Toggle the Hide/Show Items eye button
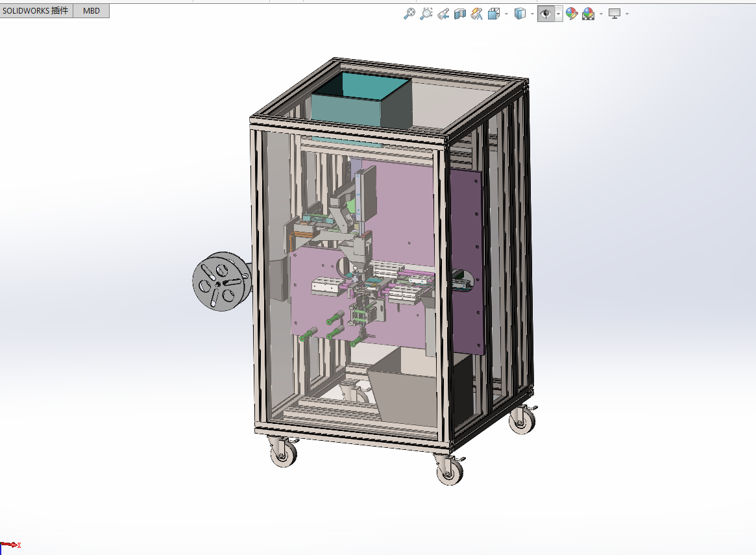 pos(546,14)
